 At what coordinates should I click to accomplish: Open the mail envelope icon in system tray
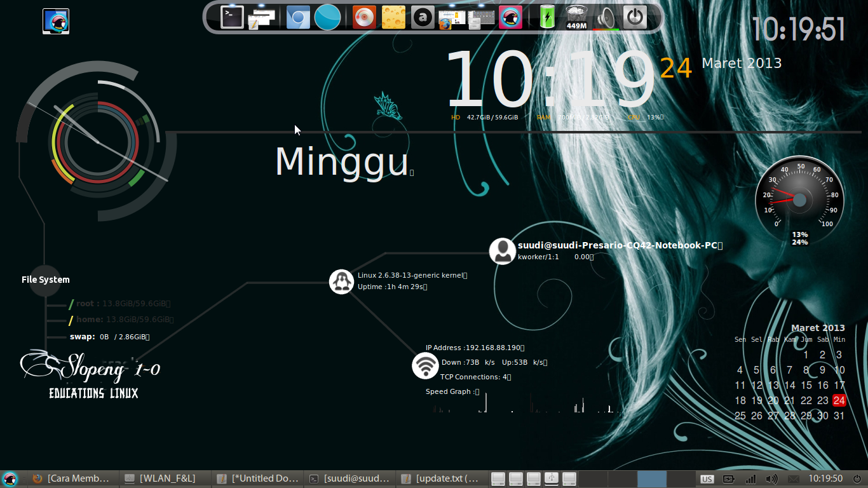tap(794, 478)
